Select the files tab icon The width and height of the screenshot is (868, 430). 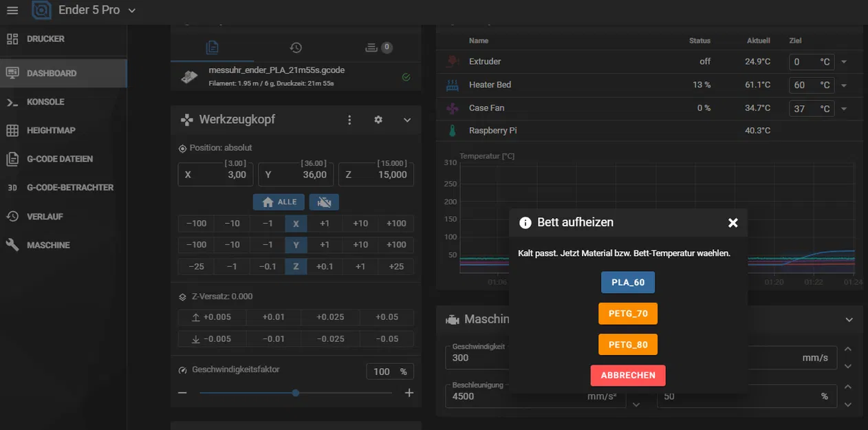tap(213, 47)
